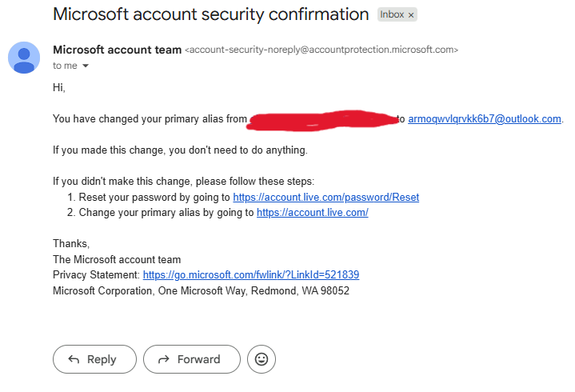
Task: Visit the Privacy Statement go.microsoft.com link
Action: [250, 274]
